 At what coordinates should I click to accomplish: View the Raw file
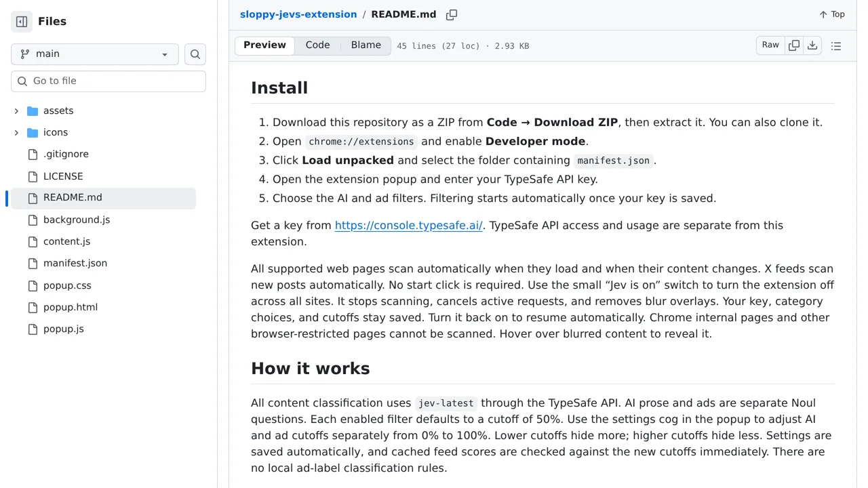point(770,45)
